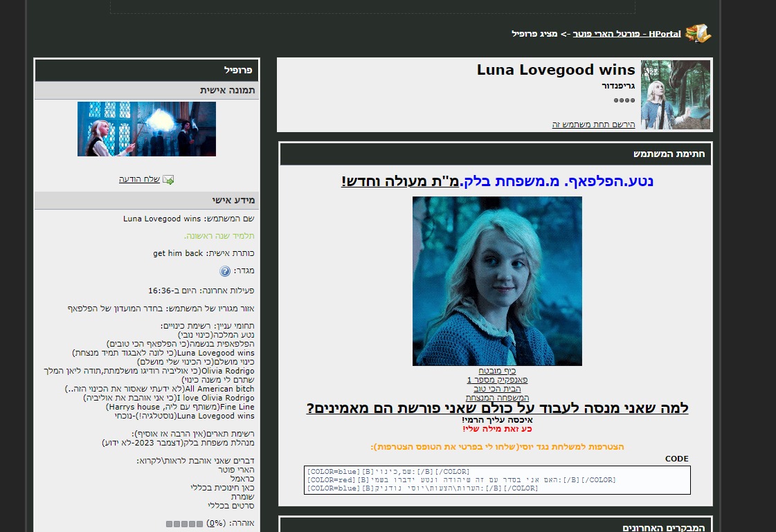The height and width of the screenshot is (532, 776).
Task: Click the איכסה עליך הרמי! text
Action: 497,420
